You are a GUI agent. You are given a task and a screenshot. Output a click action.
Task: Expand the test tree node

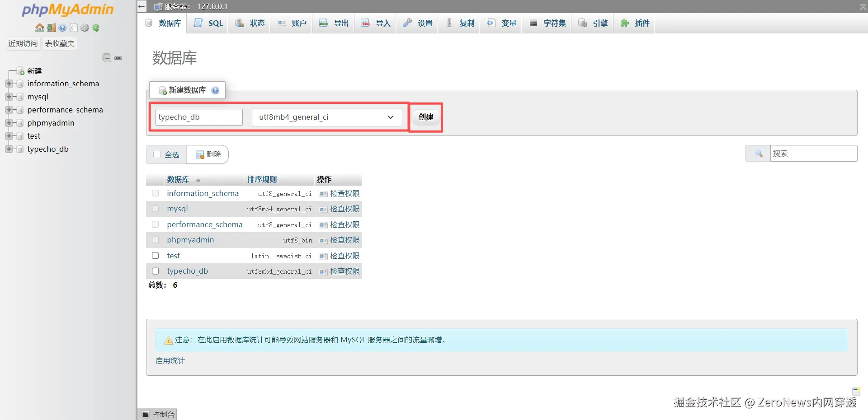tap(9, 136)
